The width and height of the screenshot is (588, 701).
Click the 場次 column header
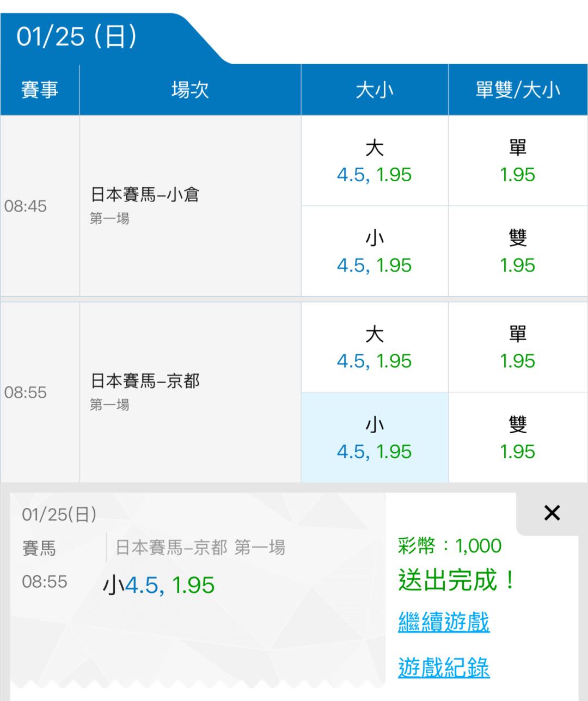(189, 90)
